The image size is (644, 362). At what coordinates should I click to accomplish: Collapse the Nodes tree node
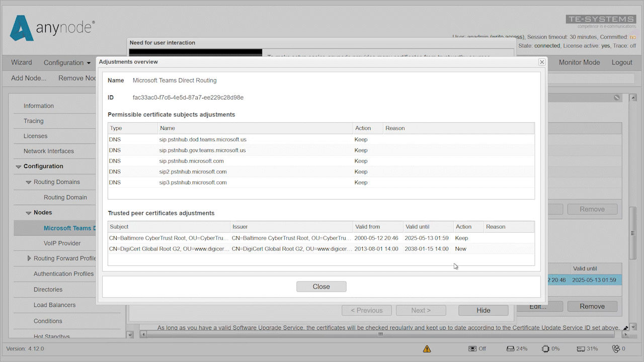coord(29,213)
